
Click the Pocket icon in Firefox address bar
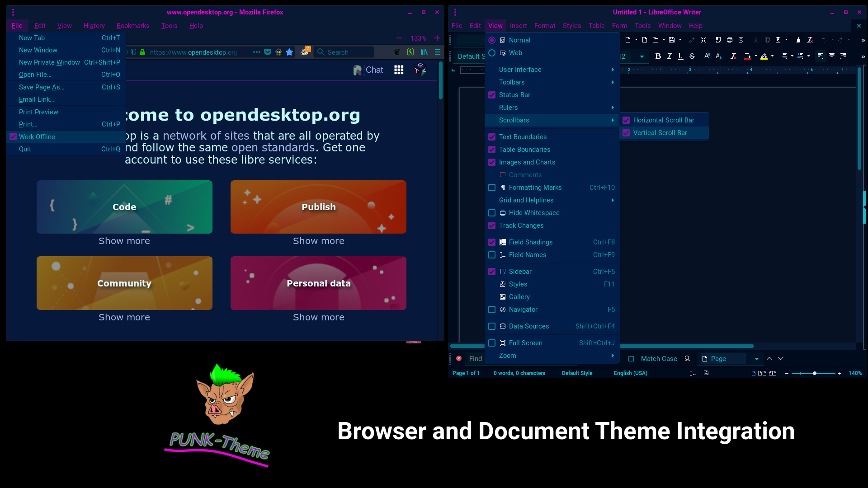(268, 52)
